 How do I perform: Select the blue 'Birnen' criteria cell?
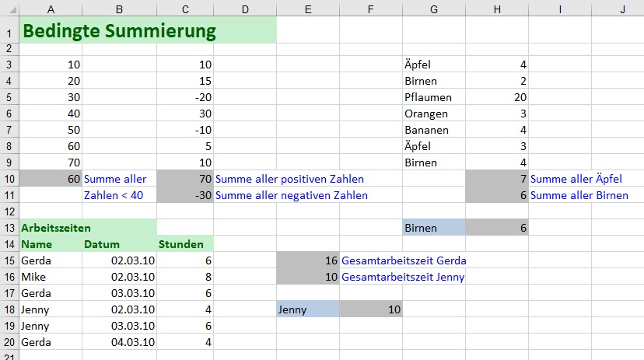pos(433,228)
